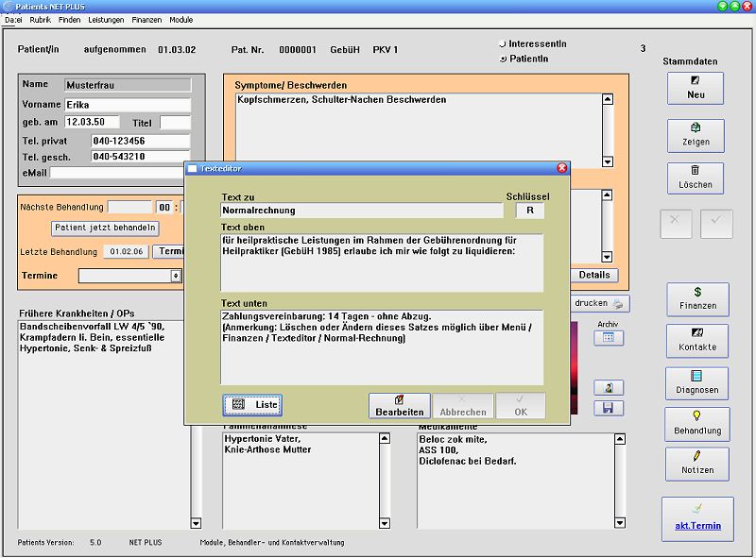This screenshot has width=756, height=558.
Task: Click the Name field Musterfrau
Action: 128,85
